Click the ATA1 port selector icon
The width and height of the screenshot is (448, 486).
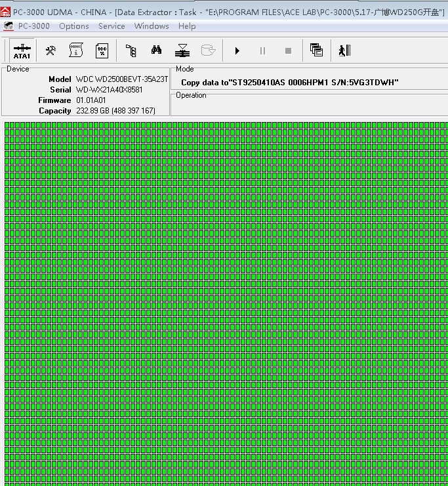click(22, 51)
